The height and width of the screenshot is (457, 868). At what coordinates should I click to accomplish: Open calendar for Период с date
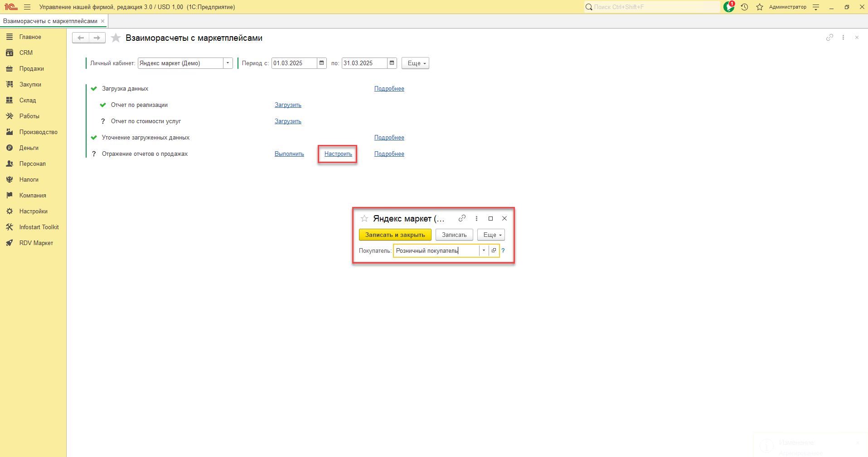click(322, 63)
